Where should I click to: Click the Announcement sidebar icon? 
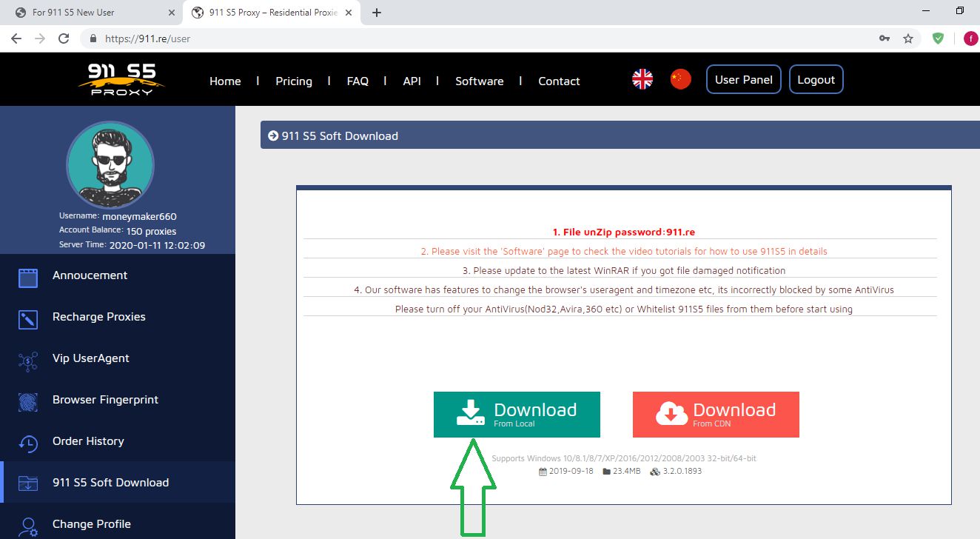[x=28, y=278]
